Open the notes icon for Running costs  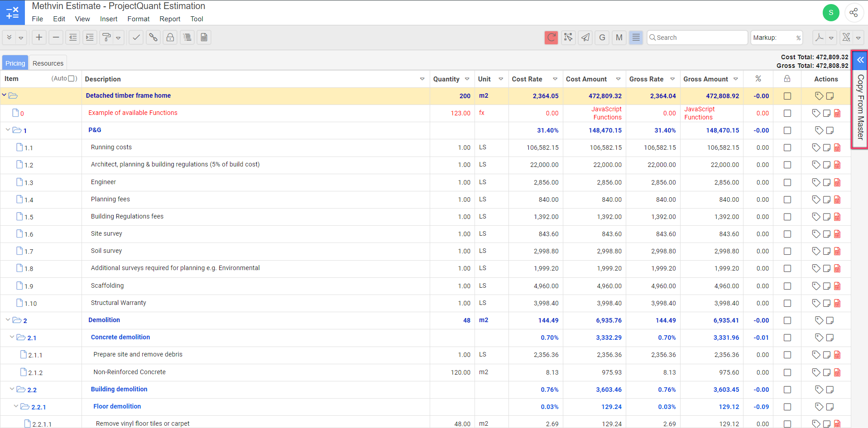point(826,147)
